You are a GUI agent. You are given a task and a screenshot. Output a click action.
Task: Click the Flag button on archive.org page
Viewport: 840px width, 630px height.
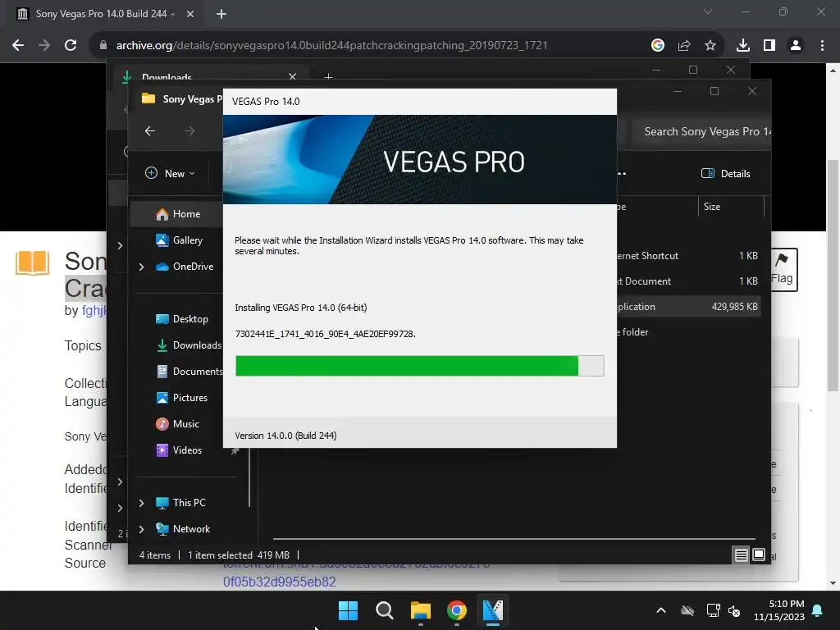tap(782, 269)
